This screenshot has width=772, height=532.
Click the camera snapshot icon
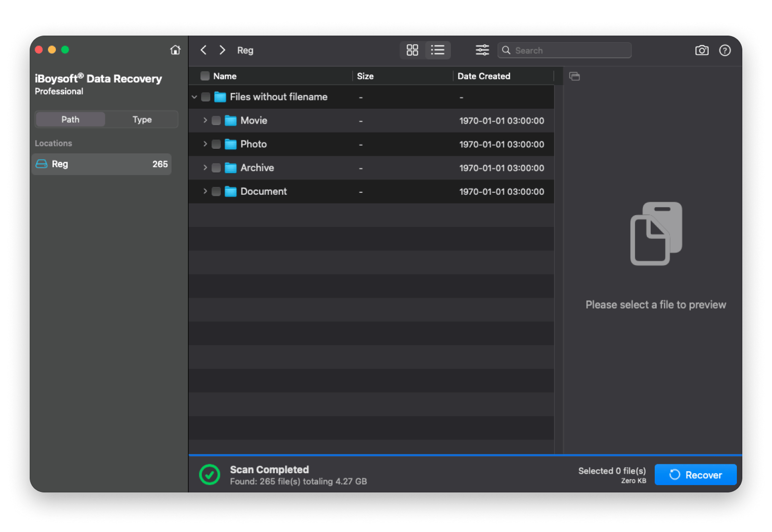pyautogui.click(x=702, y=50)
